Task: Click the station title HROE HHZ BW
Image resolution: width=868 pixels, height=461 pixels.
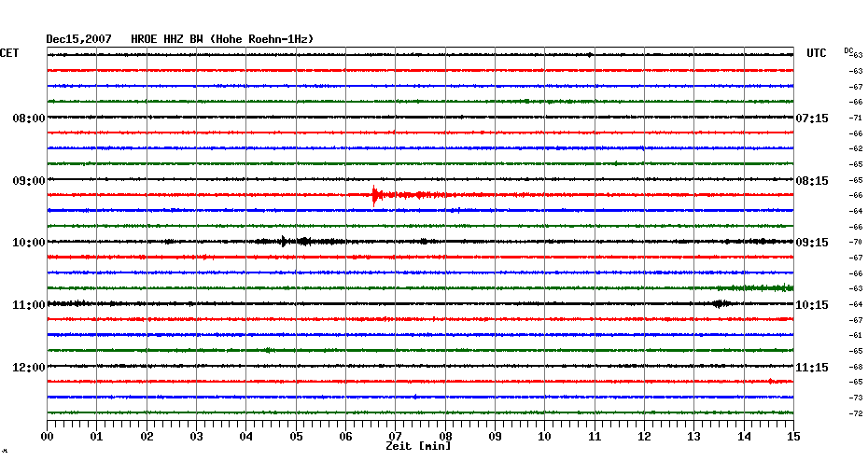Action: [167, 39]
